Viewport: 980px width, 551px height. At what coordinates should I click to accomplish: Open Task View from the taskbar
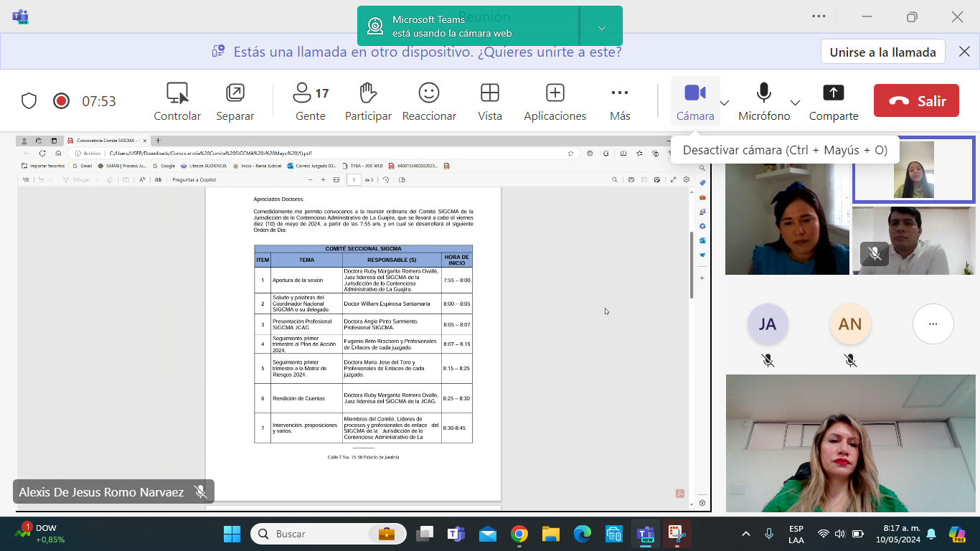[x=425, y=534]
